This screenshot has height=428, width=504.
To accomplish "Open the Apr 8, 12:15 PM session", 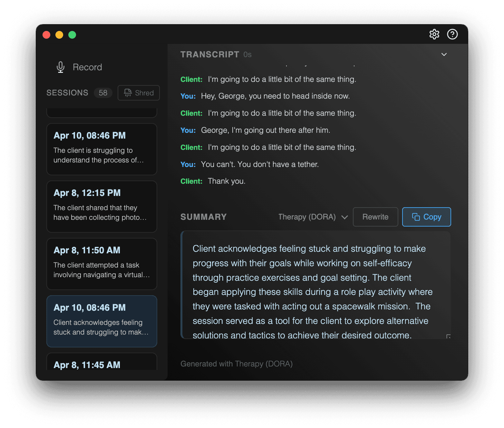I will [102, 206].
